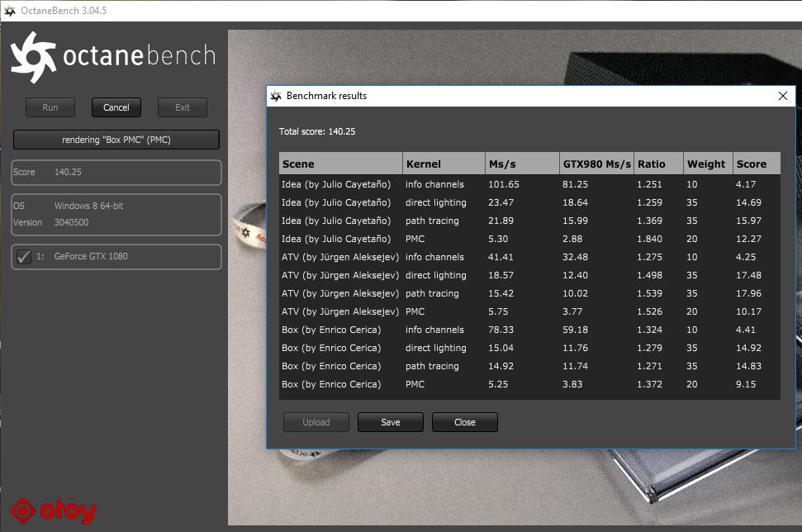Close the Benchmark results dialog with X
This screenshot has height=532, width=802.
pyautogui.click(x=782, y=96)
